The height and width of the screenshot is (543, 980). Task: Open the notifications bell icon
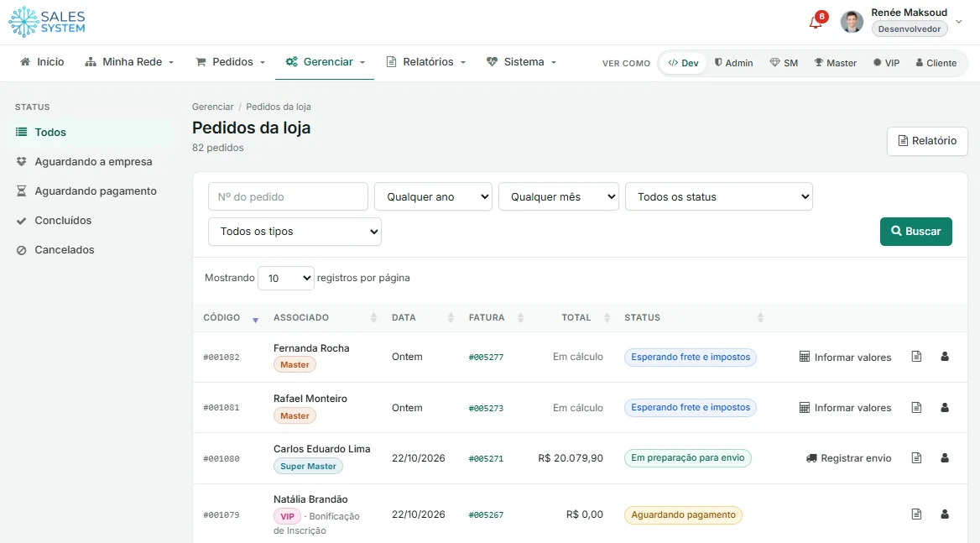coord(816,22)
